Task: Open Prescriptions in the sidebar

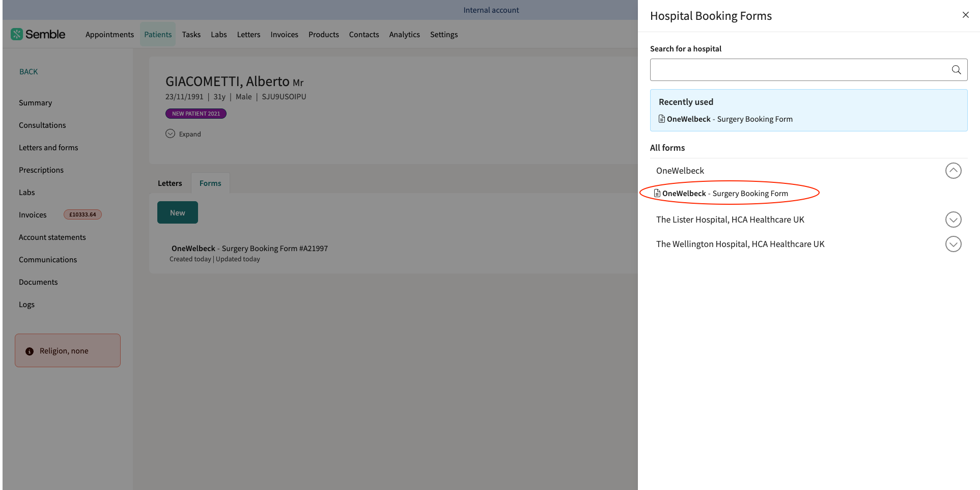Action: [x=41, y=170]
